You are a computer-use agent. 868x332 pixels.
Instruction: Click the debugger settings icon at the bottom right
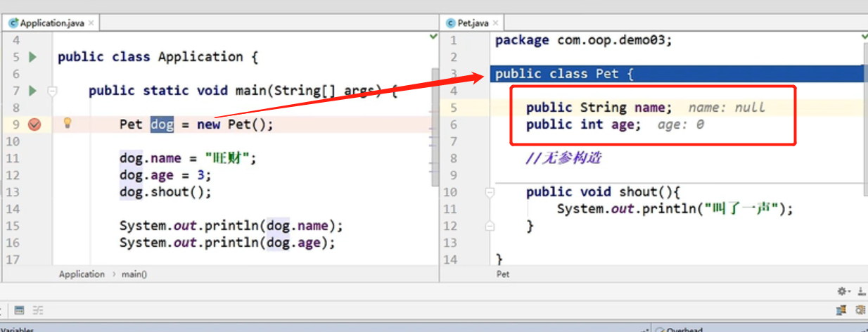tap(860, 310)
